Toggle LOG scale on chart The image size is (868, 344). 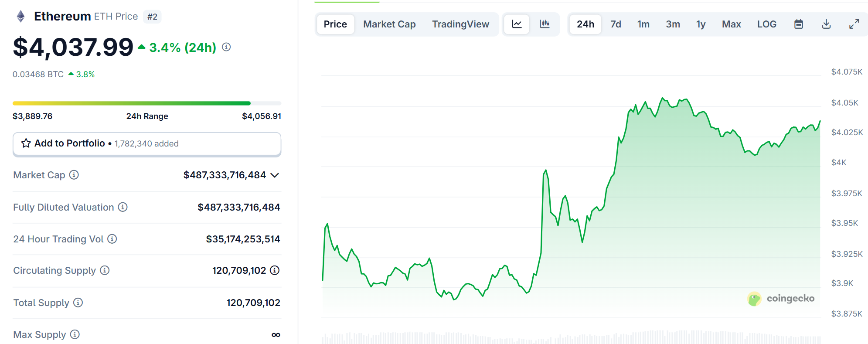766,24
